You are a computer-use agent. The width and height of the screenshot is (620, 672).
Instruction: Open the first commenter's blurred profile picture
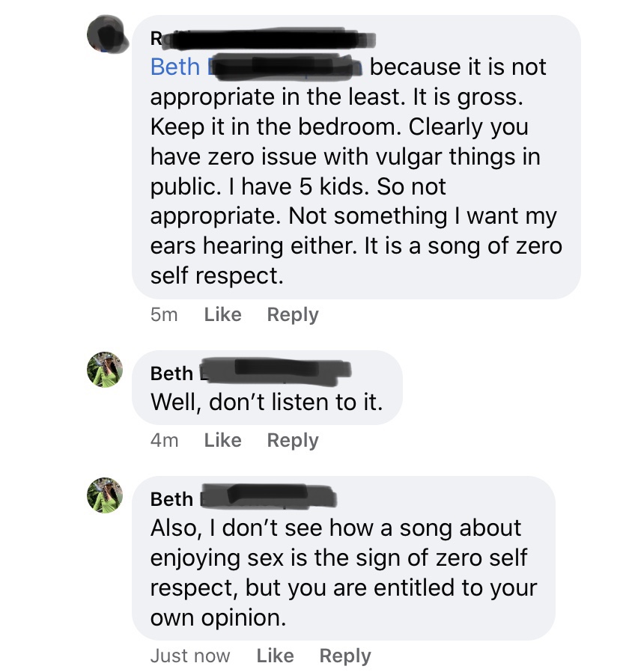click(105, 34)
